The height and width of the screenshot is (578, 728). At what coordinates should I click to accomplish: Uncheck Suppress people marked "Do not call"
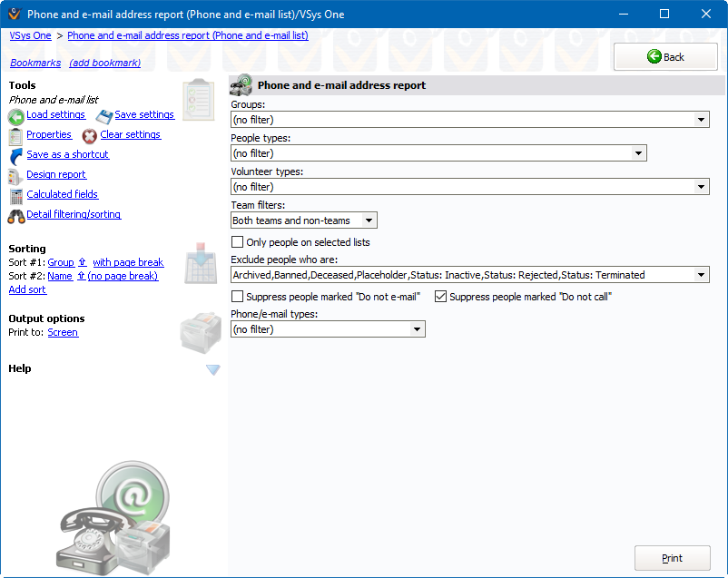tap(441, 297)
